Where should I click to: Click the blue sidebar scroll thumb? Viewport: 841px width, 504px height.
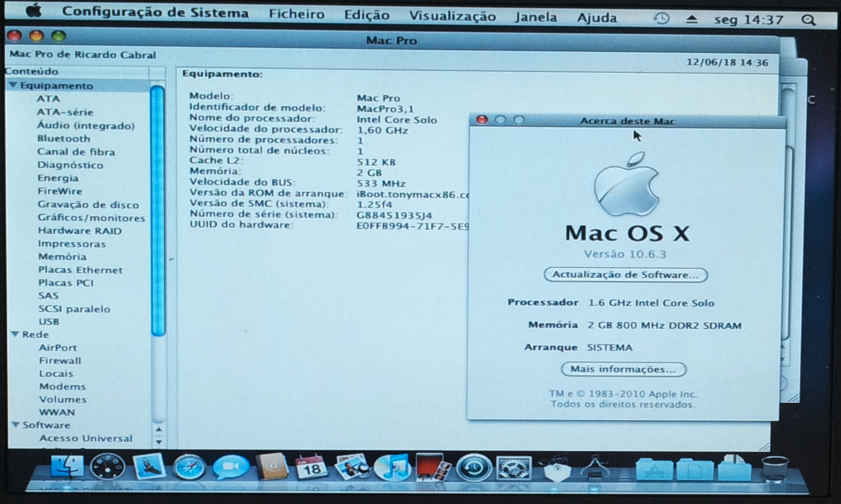[157, 211]
